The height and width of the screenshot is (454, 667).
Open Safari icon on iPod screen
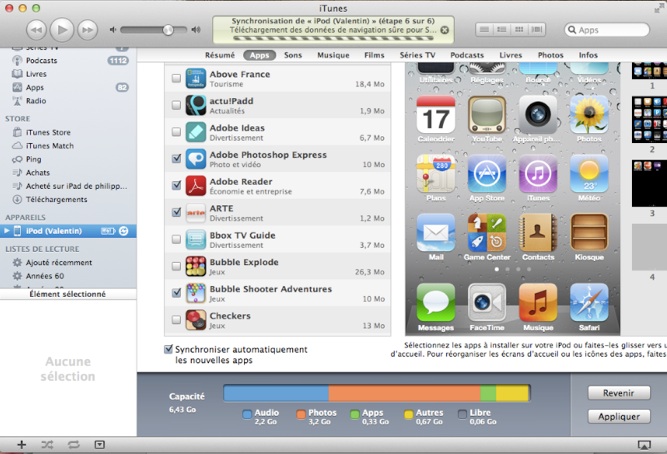point(589,303)
